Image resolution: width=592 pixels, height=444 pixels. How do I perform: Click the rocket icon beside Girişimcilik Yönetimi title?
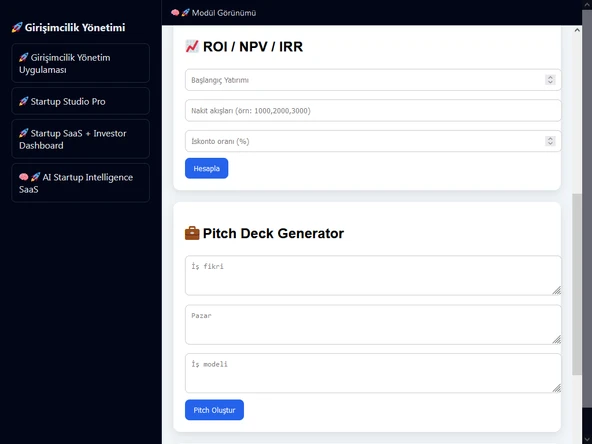click(17, 28)
